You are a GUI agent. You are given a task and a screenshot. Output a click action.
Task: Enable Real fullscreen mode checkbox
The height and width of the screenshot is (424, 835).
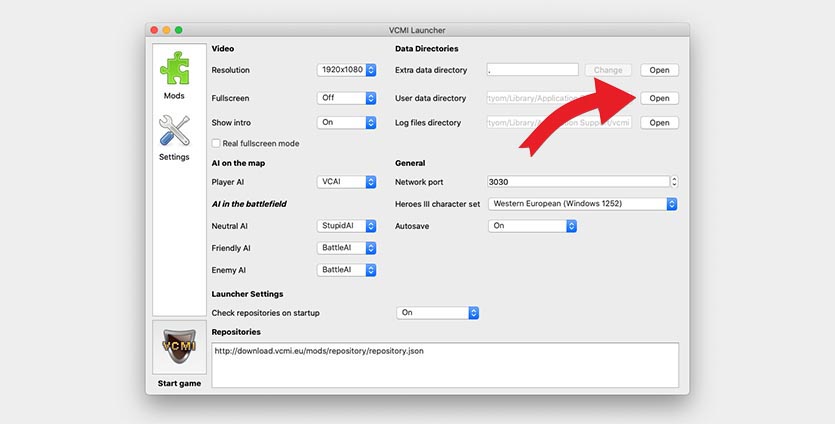[216, 143]
